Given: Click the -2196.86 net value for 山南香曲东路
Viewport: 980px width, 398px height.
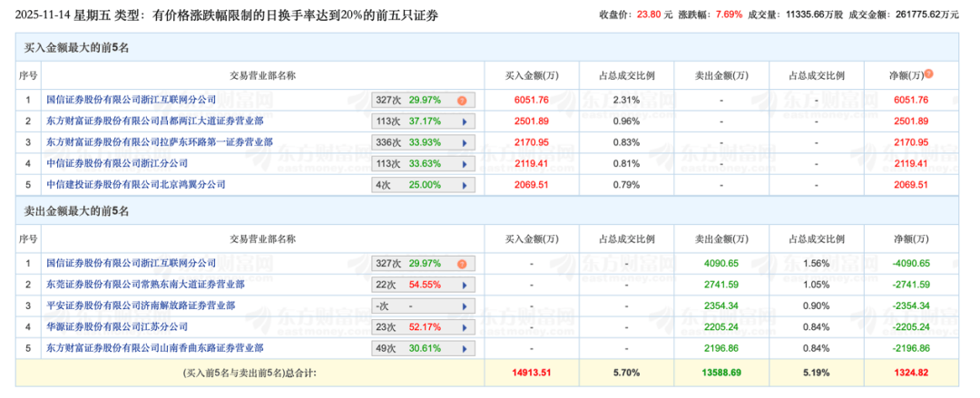Looking at the screenshot, I should pos(911,348).
